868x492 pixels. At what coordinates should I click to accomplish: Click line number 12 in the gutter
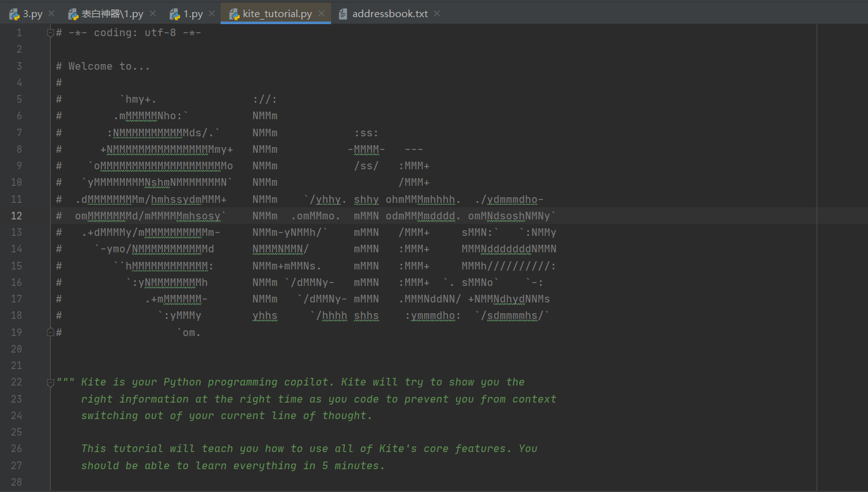(16, 216)
